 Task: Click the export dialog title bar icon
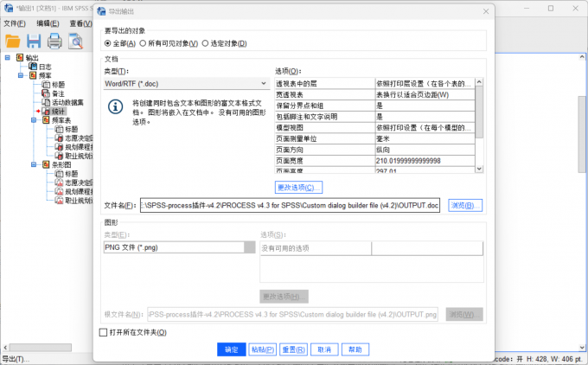(x=101, y=11)
